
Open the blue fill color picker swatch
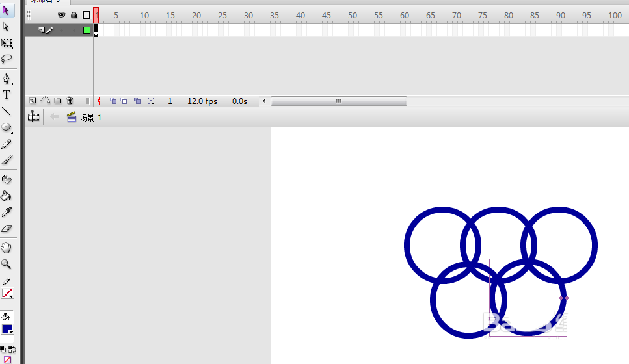pyautogui.click(x=7, y=329)
